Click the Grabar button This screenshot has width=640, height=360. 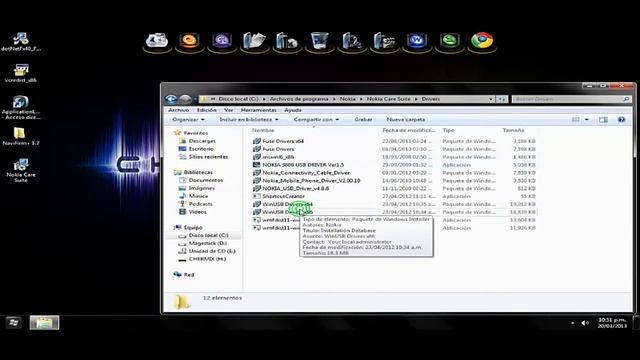(x=363, y=120)
